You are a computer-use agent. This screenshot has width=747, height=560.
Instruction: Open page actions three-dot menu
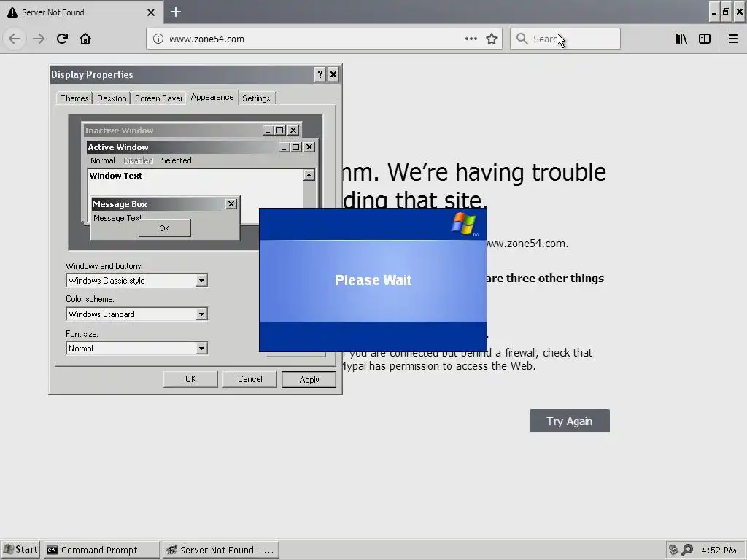tap(471, 39)
